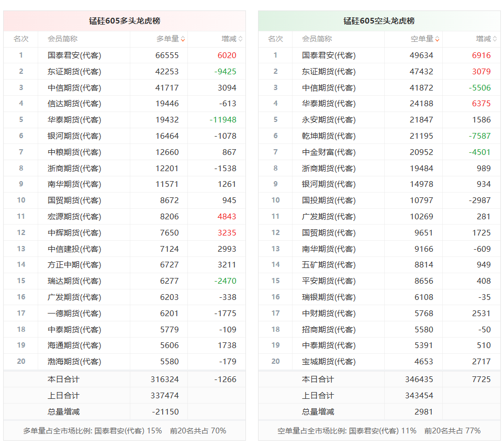The width and height of the screenshot is (504, 447).
Task: Select 信达期货(代客) row
Action: (x=125, y=104)
